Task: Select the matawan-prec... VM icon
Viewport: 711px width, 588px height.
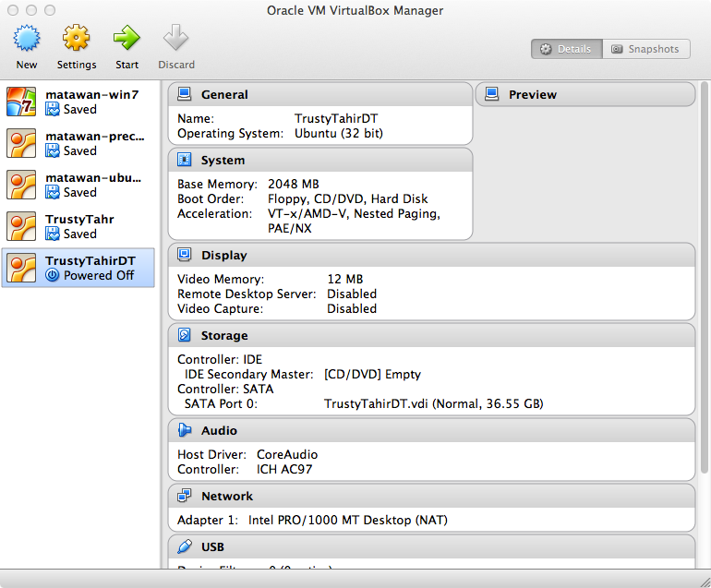Action: click(21, 143)
